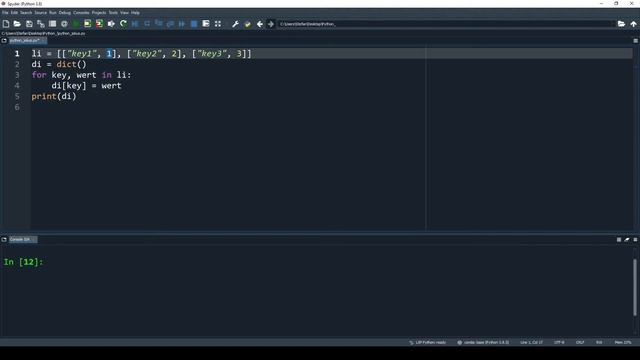640x360 pixels.
Task: Open the editor pane options menu
Action: (x=636, y=41)
